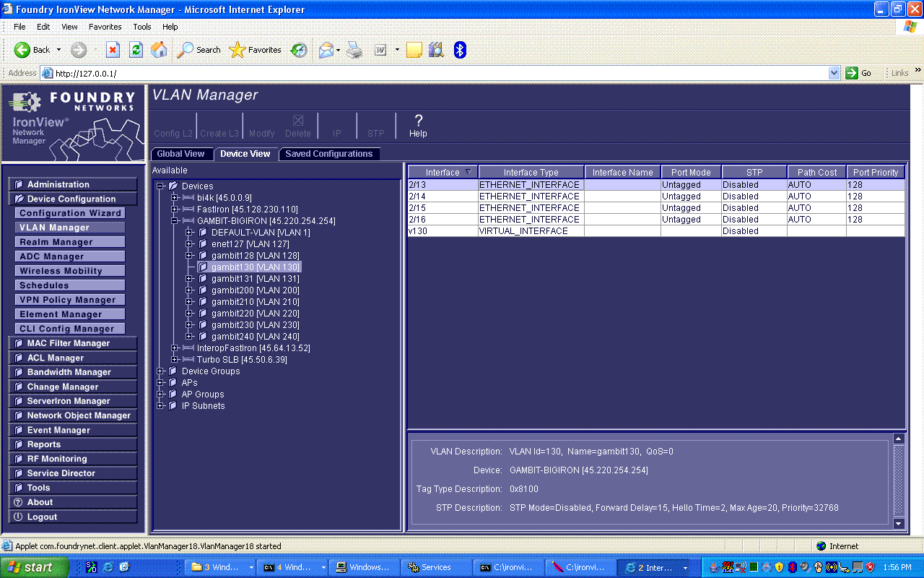Click the VLAN icon beside gambit200

click(203, 290)
